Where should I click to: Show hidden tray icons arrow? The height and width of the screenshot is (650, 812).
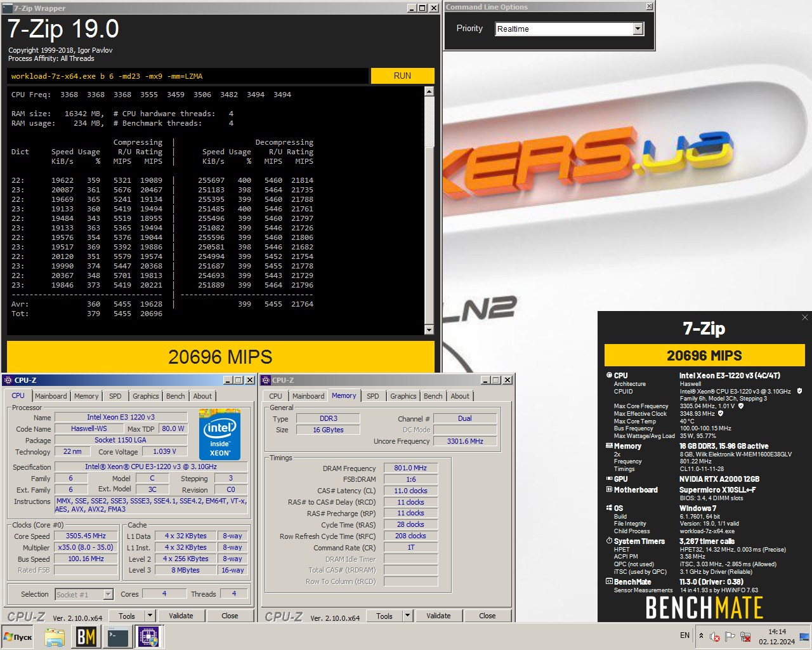701,635
